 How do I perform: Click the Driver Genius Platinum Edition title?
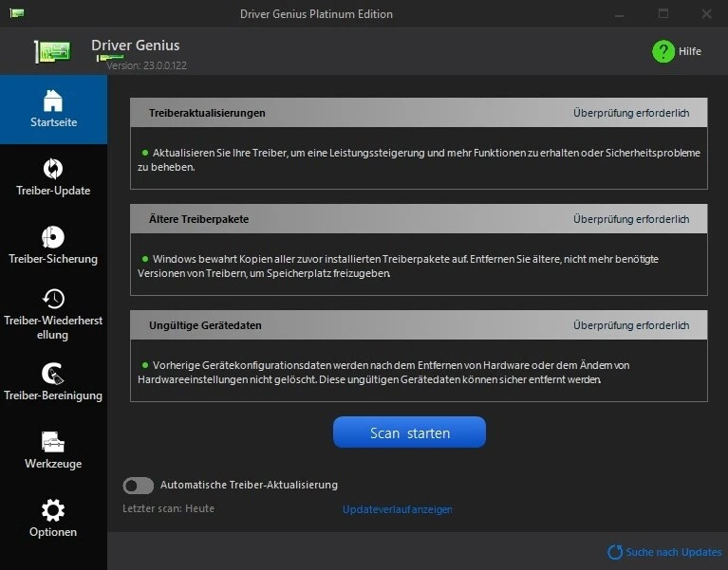(x=316, y=14)
